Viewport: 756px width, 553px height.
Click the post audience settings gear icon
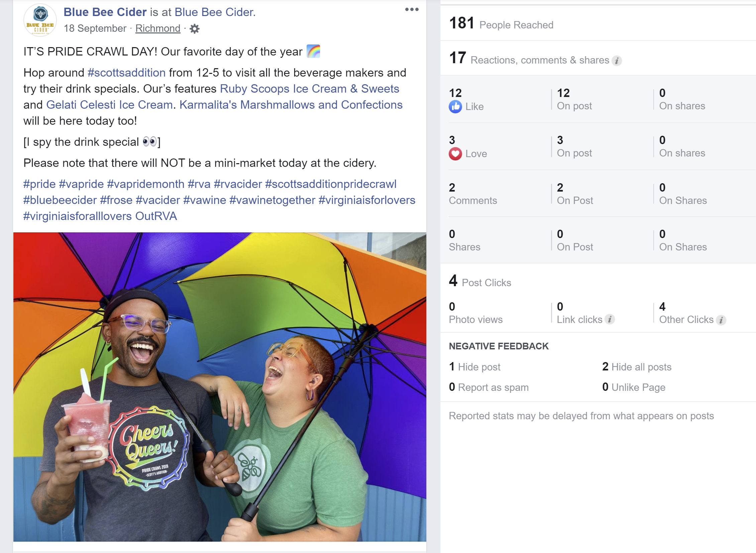pyautogui.click(x=195, y=29)
